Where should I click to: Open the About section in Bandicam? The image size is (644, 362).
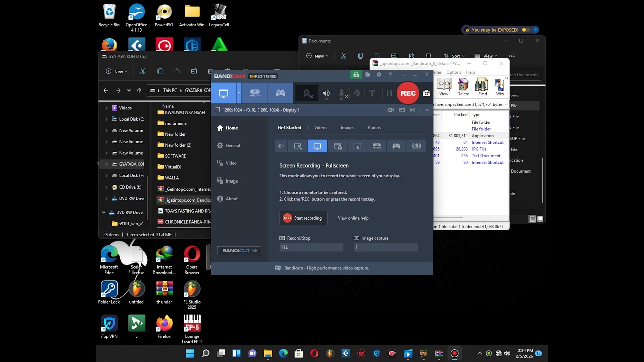pos(227,198)
